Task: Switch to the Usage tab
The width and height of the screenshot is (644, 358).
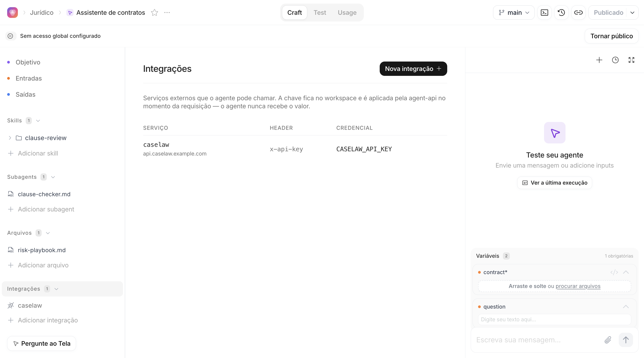Action: coord(347,13)
